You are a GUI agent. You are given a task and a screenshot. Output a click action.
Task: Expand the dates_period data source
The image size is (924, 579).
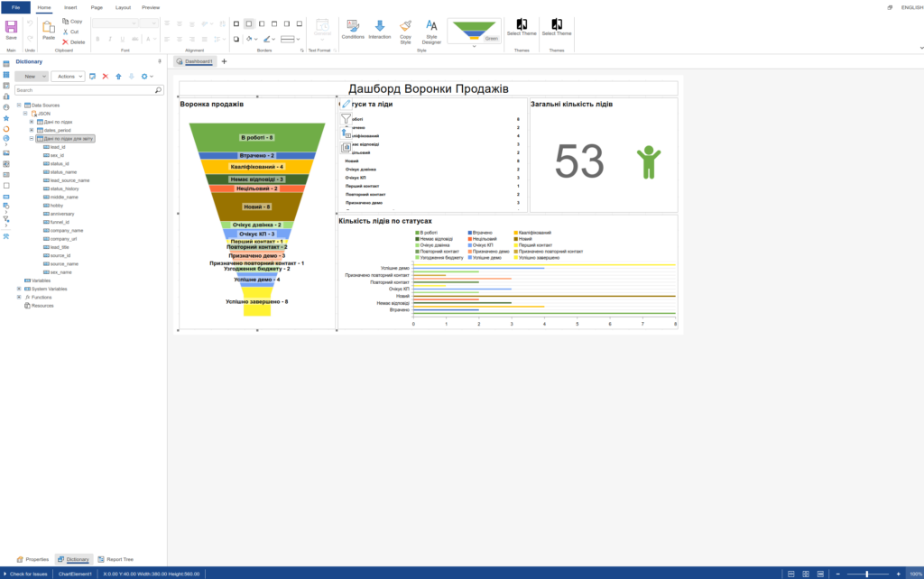coord(32,130)
